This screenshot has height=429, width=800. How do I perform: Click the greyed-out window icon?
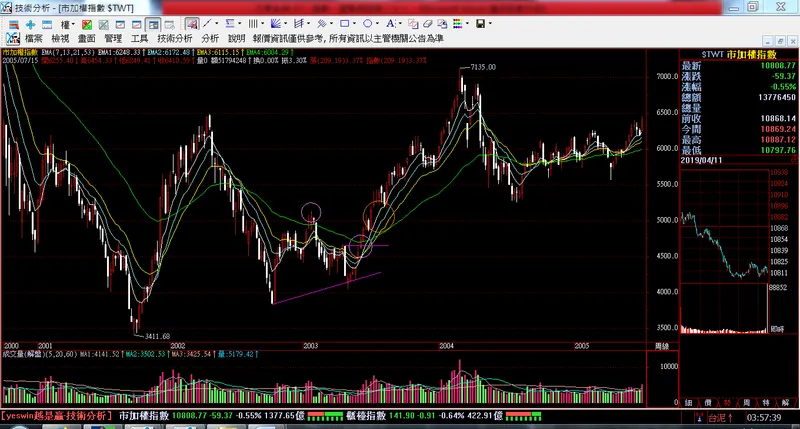pos(169,24)
